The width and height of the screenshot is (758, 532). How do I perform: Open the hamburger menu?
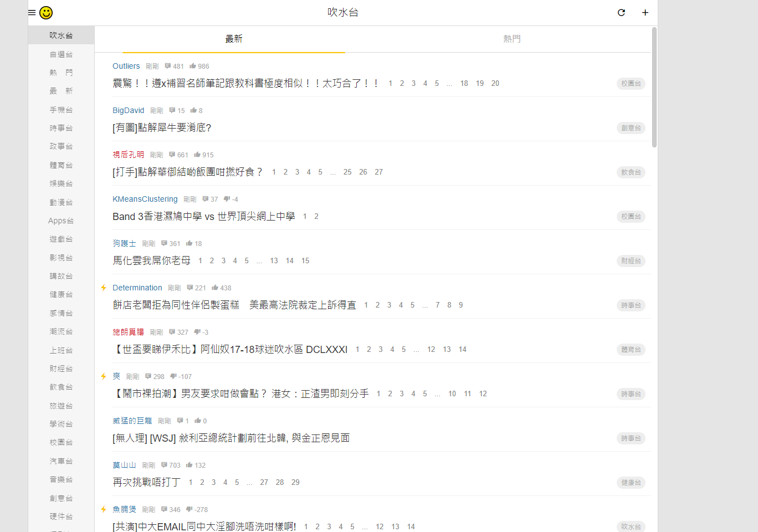click(32, 12)
